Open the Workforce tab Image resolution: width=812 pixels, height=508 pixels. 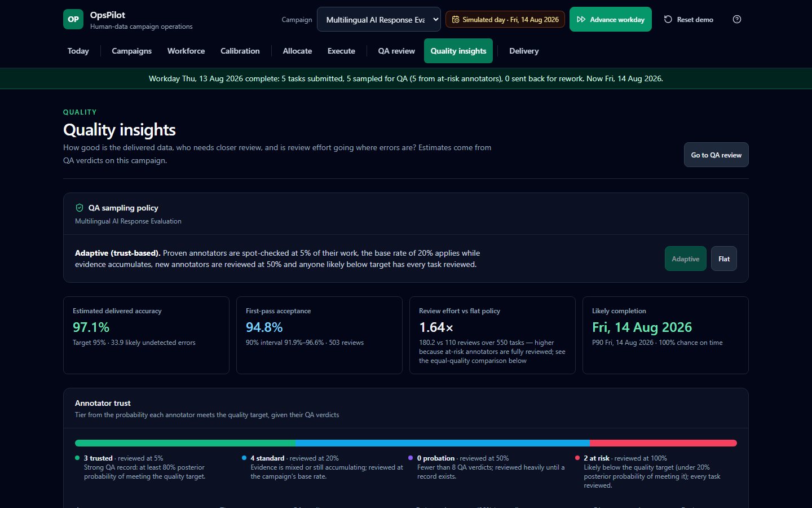click(x=186, y=51)
